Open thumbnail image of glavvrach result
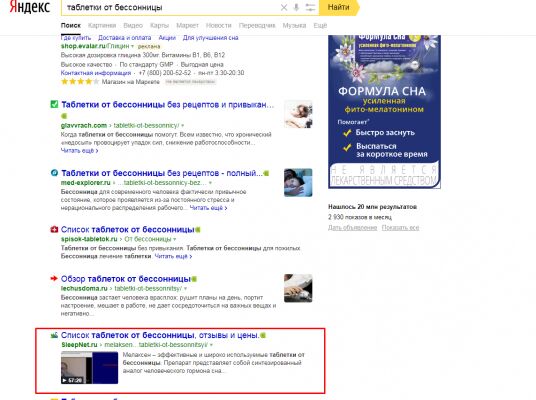This screenshot has width=536, height=400. (298, 114)
